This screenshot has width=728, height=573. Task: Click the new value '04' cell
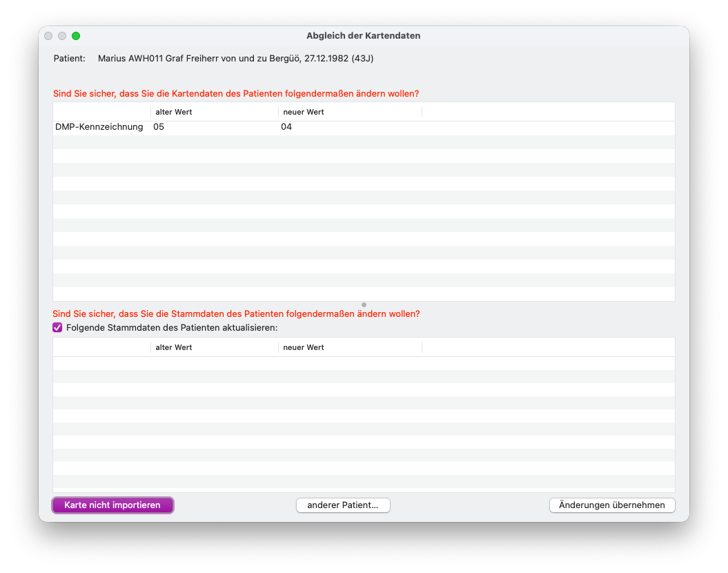[x=286, y=127]
